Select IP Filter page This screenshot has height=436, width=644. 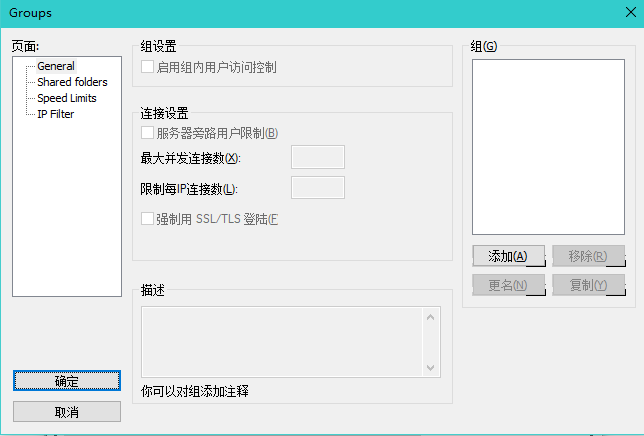point(55,114)
